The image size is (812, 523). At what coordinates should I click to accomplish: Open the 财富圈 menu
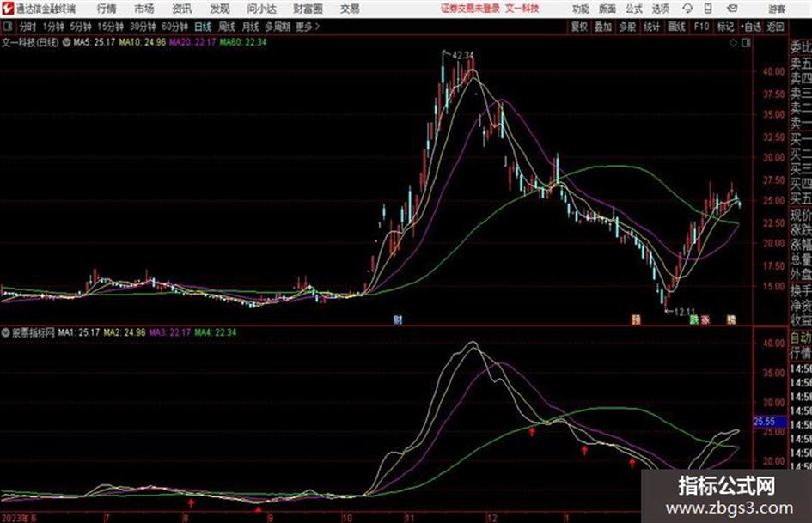click(x=308, y=9)
